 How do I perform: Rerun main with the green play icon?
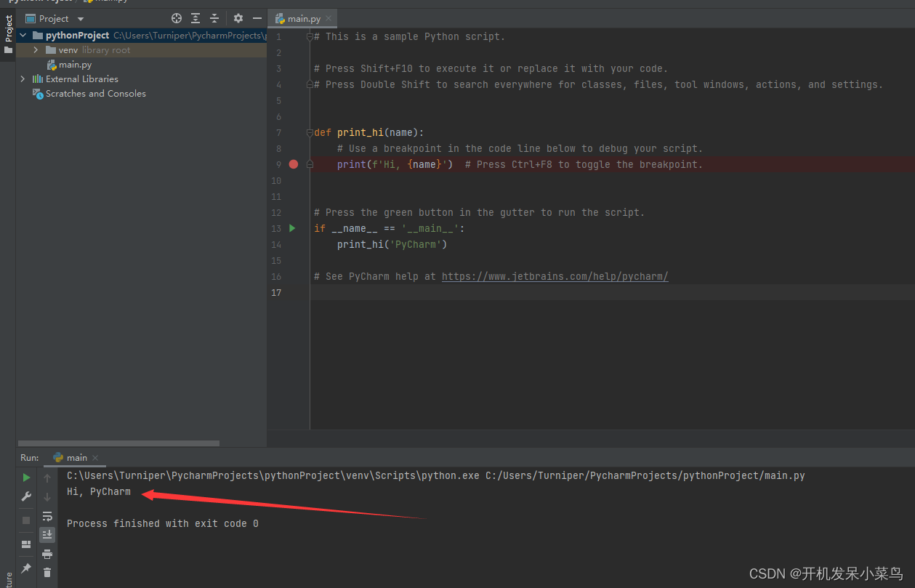tap(26, 478)
